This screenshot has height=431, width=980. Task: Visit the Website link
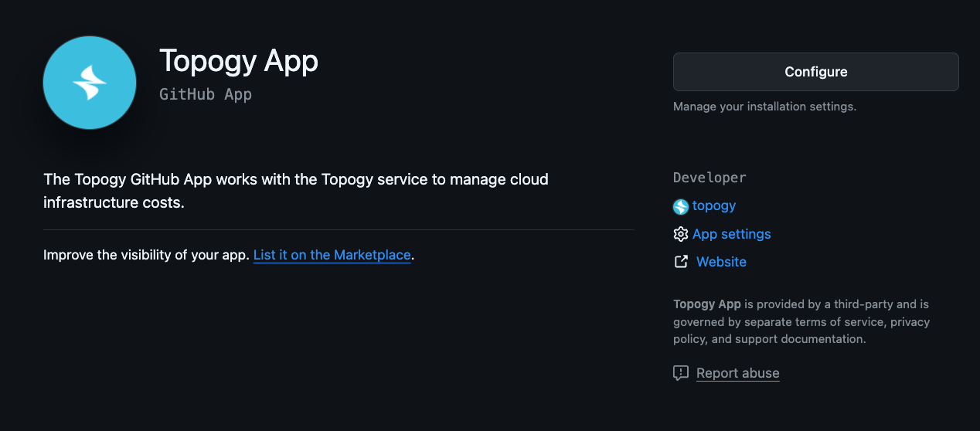click(x=721, y=262)
